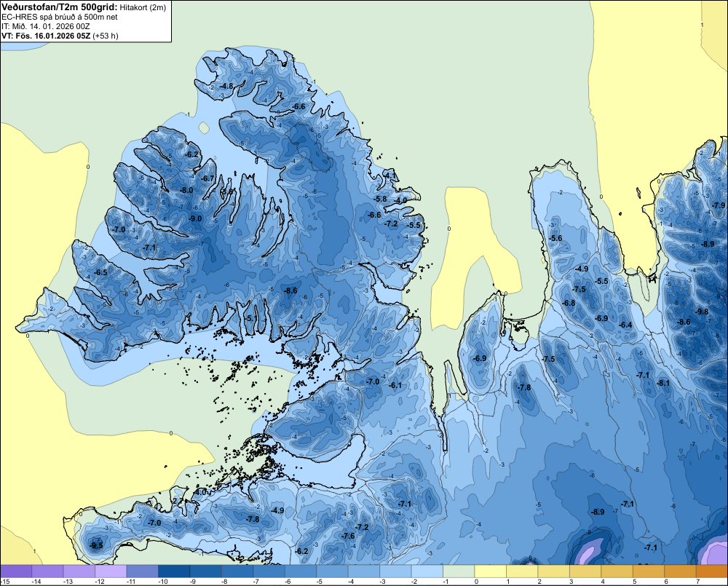Click the -13 to -12 legend color swatch

[x=79, y=571]
